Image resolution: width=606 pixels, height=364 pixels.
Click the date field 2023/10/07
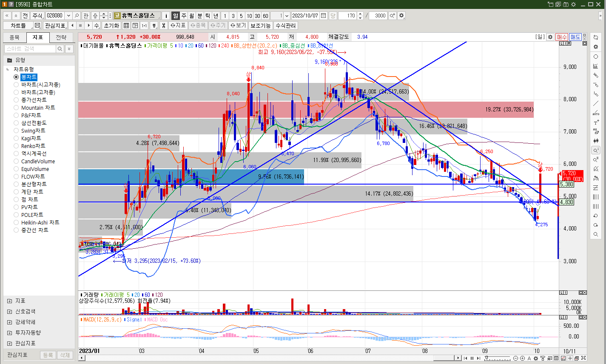click(305, 16)
